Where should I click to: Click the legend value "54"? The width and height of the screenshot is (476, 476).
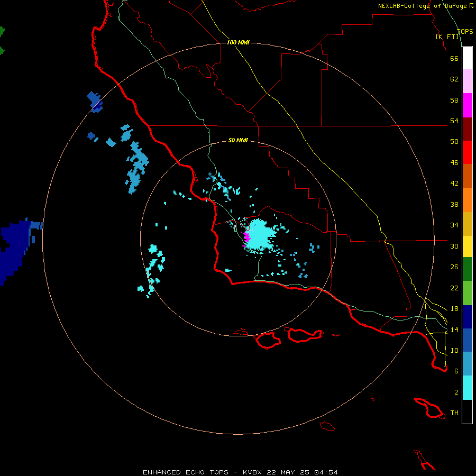click(454, 121)
